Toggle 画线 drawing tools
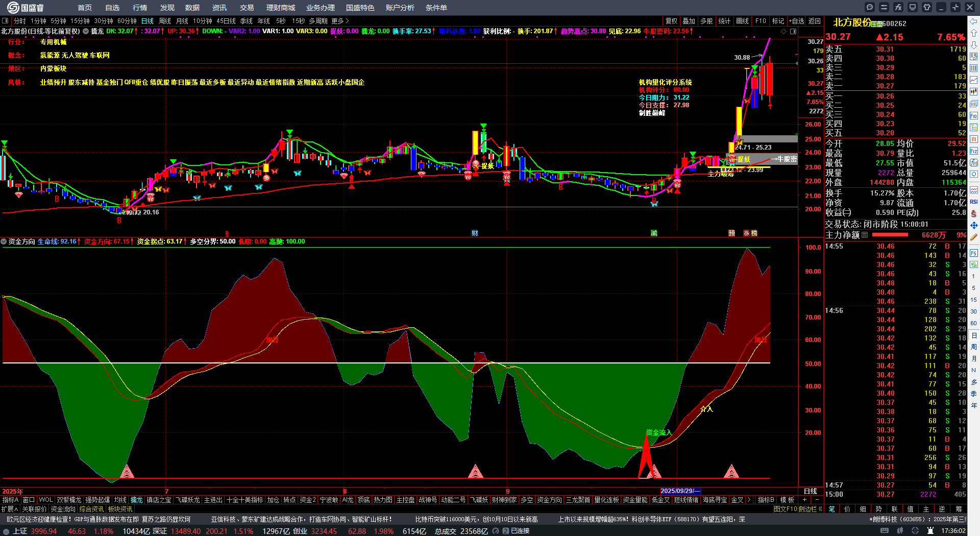This screenshot has height=536, width=980. click(742, 21)
